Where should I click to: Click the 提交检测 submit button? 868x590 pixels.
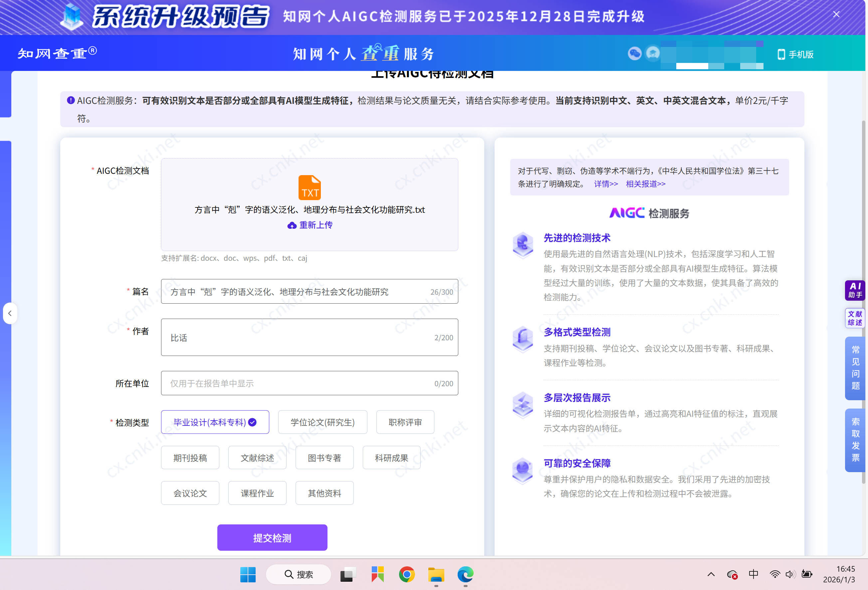click(x=272, y=537)
